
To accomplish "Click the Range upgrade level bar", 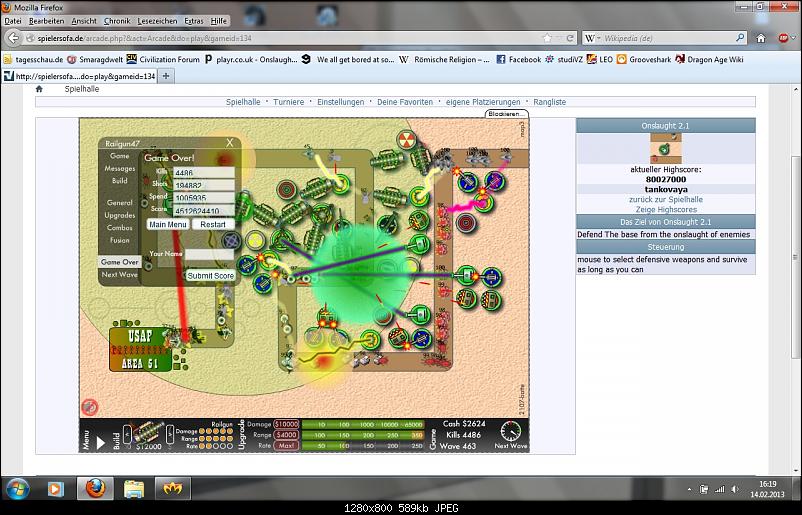I will [x=363, y=435].
